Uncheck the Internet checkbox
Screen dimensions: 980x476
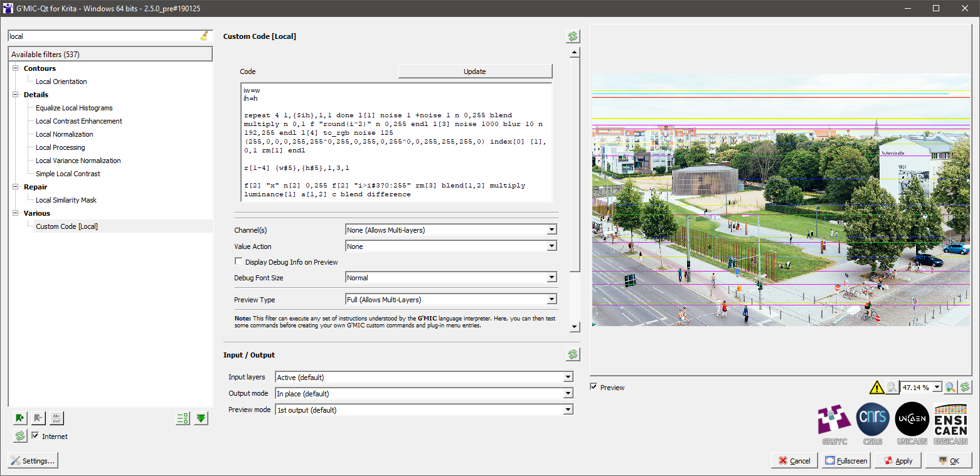[35, 436]
